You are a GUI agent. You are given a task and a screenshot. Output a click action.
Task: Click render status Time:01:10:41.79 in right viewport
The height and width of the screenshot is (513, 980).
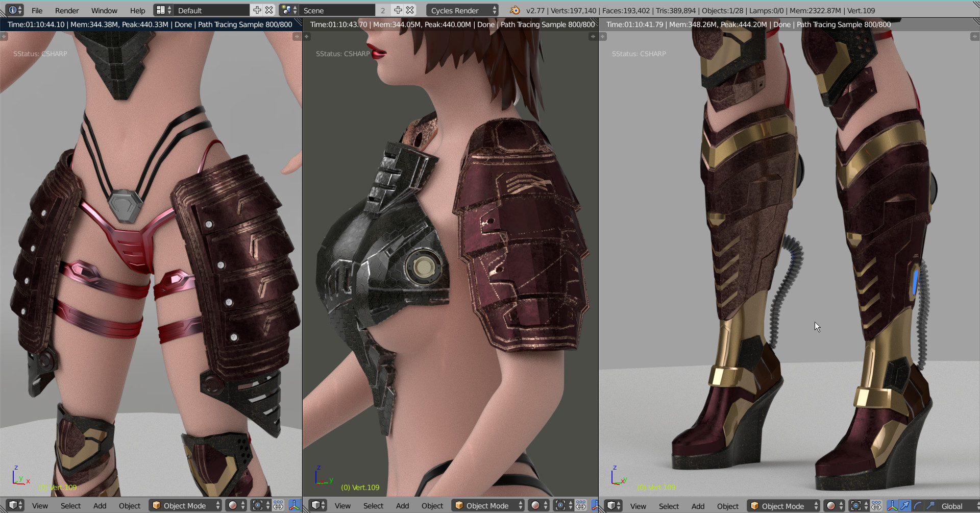click(x=634, y=25)
